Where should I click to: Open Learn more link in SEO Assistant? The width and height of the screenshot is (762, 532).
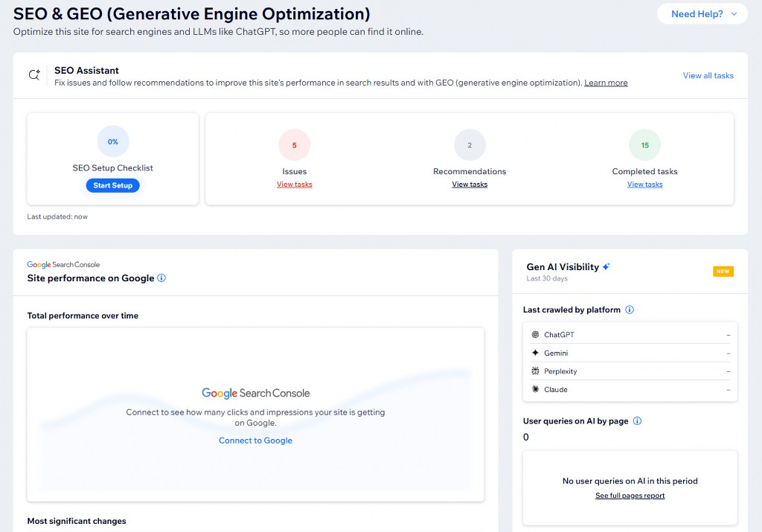[x=606, y=83]
